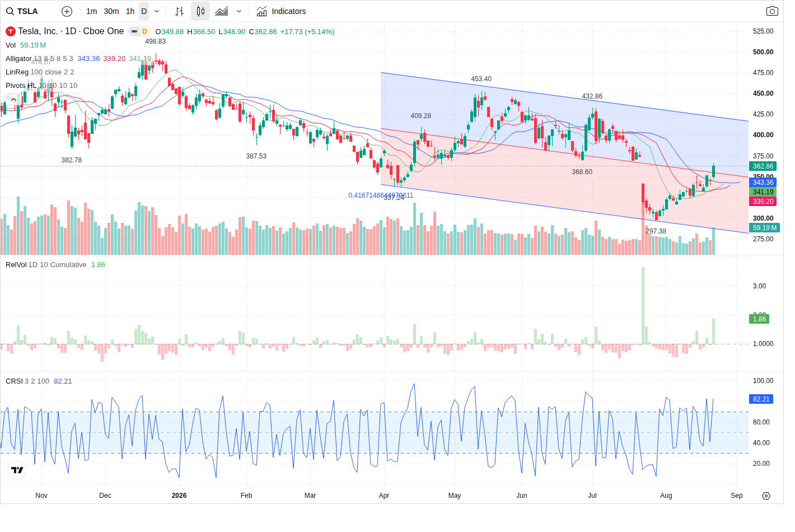
Task: Select the LinReg indicator legend
Action: click(x=17, y=72)
